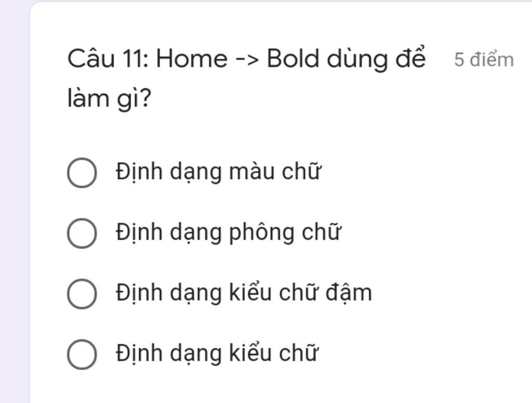Viewport: 532px width, 403px height.
Task: Choose the Định dạng phông chữ radio circle
Action: pyautogui.click(x=82, y=233)
